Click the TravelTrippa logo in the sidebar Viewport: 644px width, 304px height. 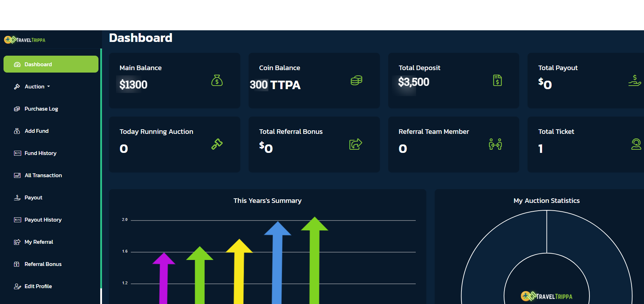(x=25, y=40)
